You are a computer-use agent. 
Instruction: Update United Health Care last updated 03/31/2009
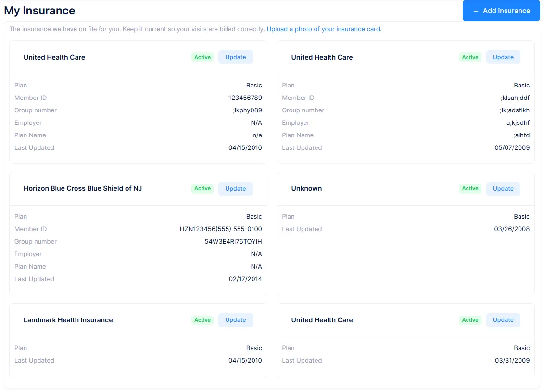click(x=503, y=320)
